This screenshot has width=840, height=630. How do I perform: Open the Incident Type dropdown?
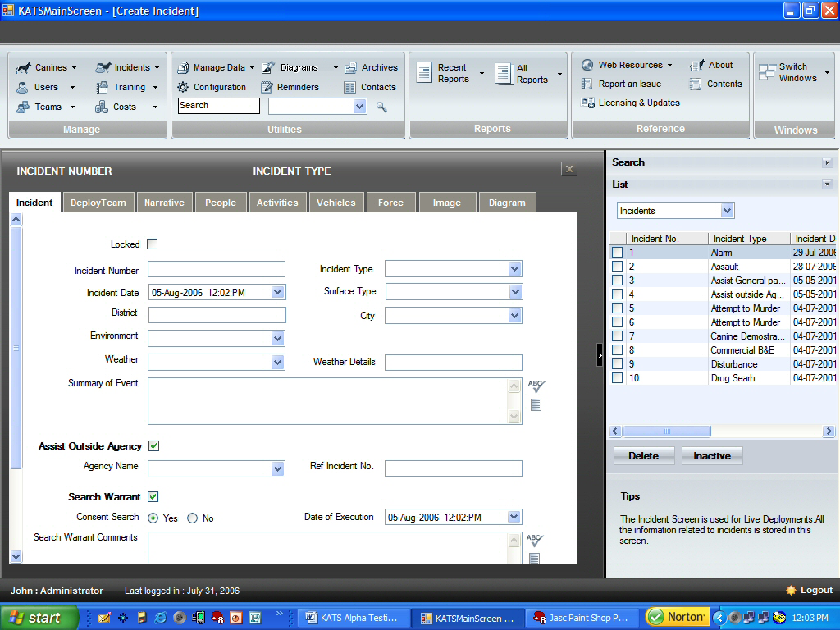pos(515,269)
